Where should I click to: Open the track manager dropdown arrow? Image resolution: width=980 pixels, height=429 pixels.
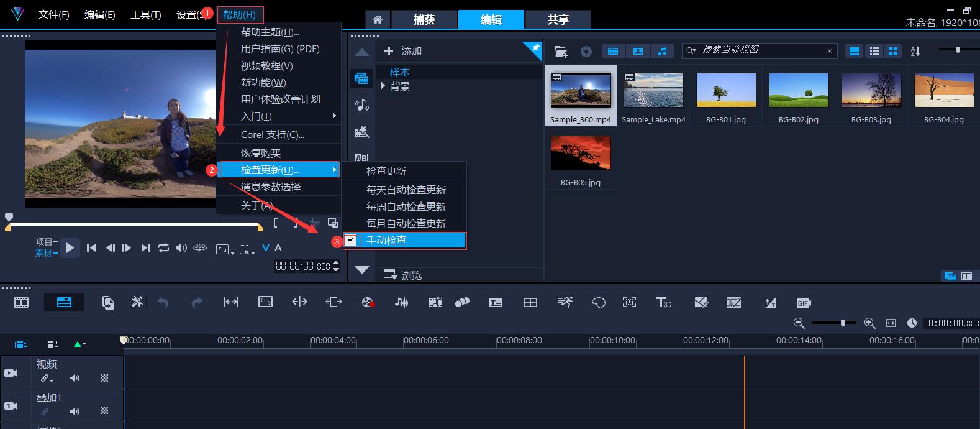click(80, 344)
